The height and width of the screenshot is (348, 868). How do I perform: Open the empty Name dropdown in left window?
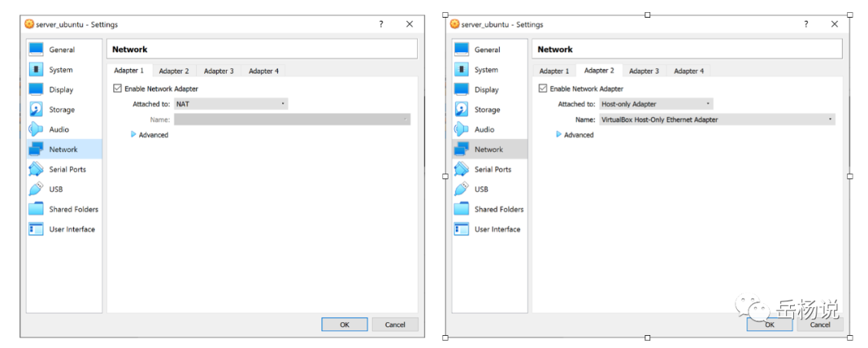click(293, 120)
